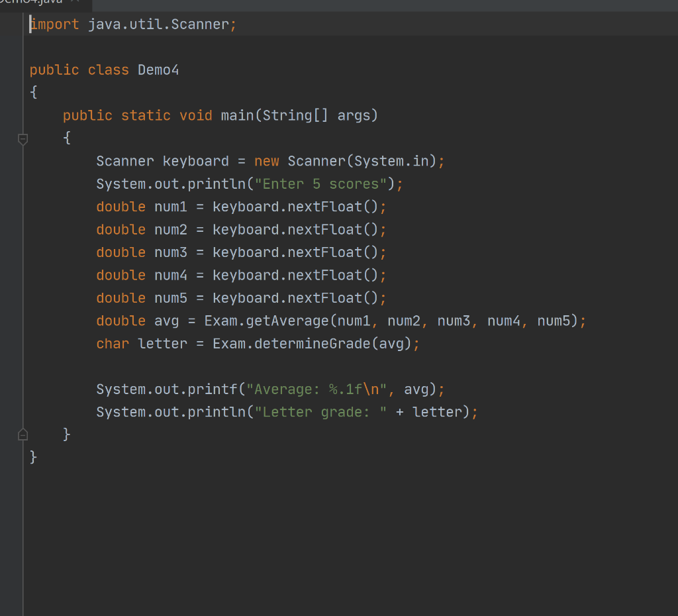Click the avg argument passed to printf

click(418, 389)
